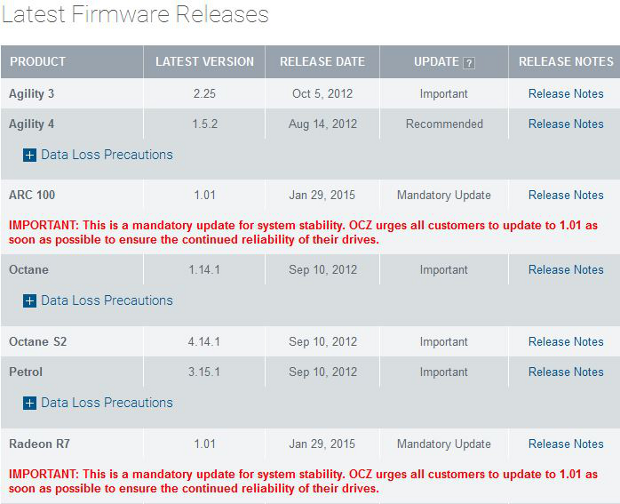
Task: Open Release Notes for Radeon R7
Action: click(x=566, y=444)
